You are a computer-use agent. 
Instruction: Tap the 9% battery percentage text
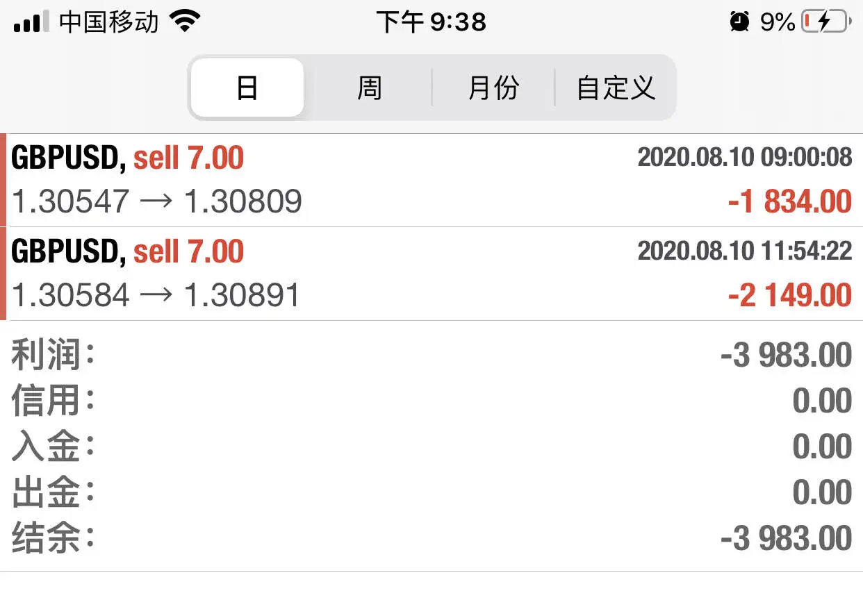778,22
